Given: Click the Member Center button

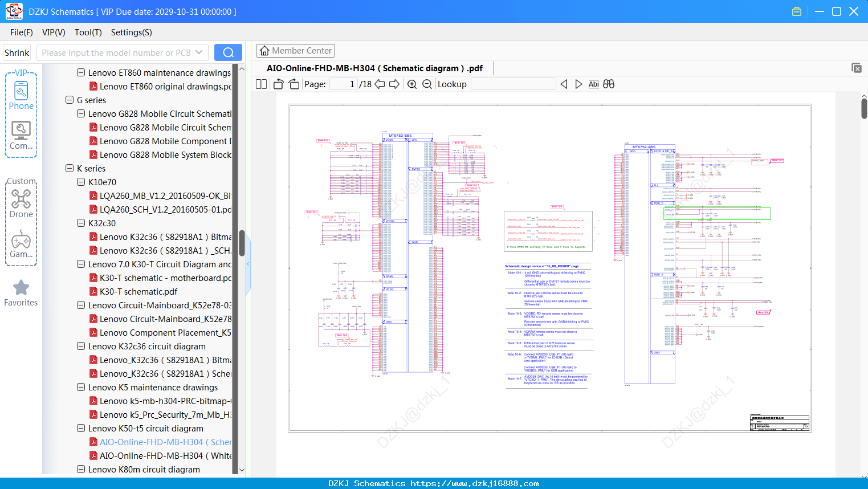Looking at the screenshot, I should [x=295, y=51].
